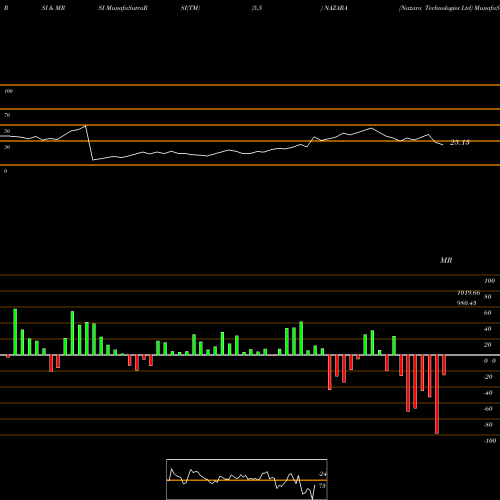Click the RSI axis label 0
This screenshot has width=500, height=500.
click(x=5, y=171)
